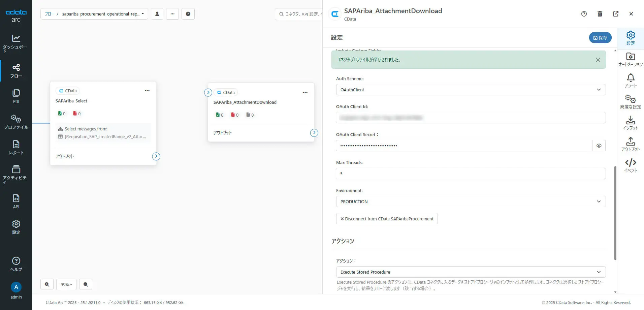Expand the Auth Scheme dropdown
Viewport: 644px width, 310px height.
click(471, 90)
